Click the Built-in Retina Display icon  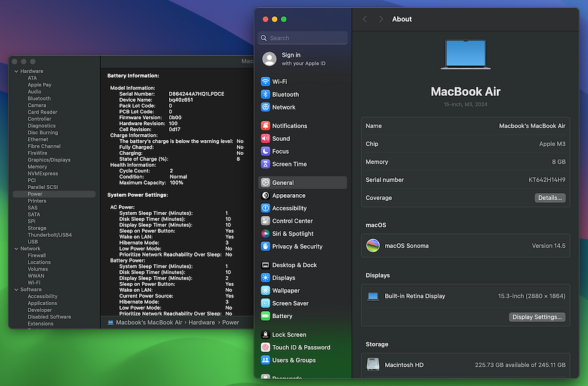click(x=373, y=297)
